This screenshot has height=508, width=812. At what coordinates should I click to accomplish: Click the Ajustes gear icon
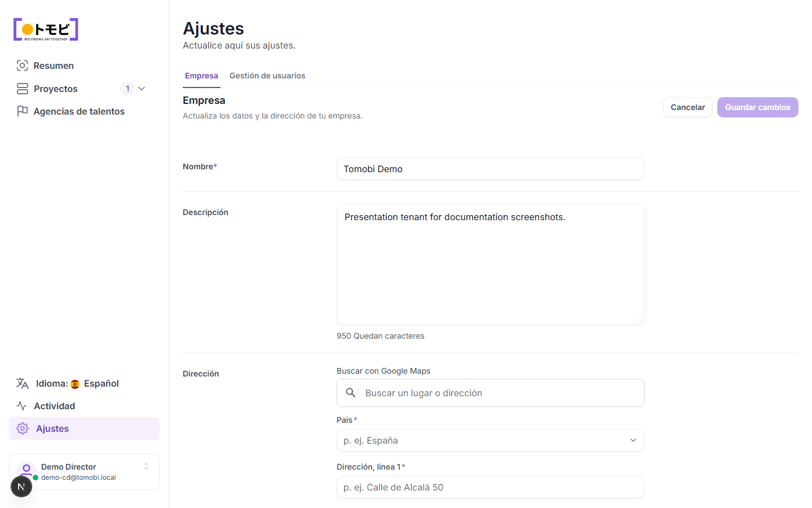coord(23,428)
